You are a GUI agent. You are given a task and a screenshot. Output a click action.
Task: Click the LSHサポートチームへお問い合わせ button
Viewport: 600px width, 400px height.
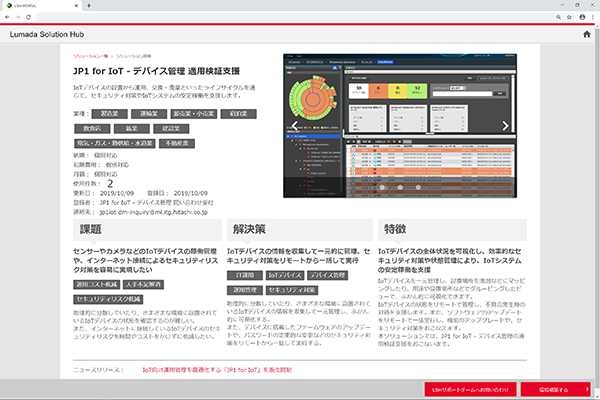click(x=470, y=389)
